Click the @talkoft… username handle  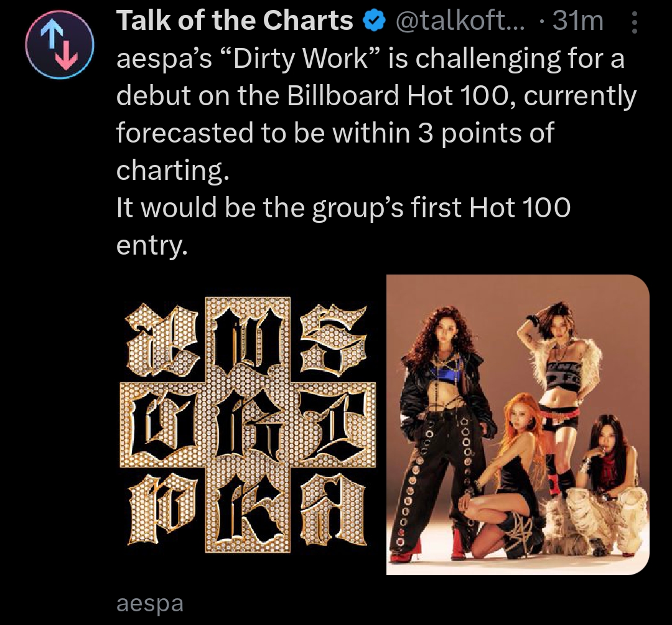[460, 21]
